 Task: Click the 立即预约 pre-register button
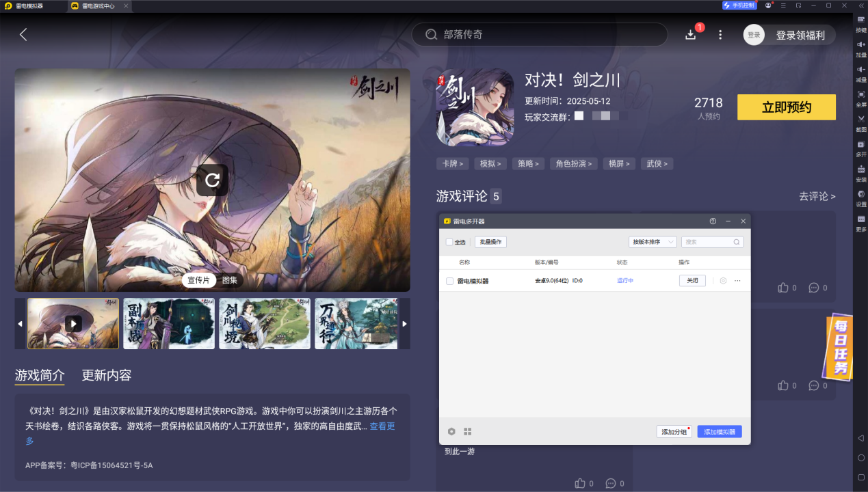[x=787, y=107]
